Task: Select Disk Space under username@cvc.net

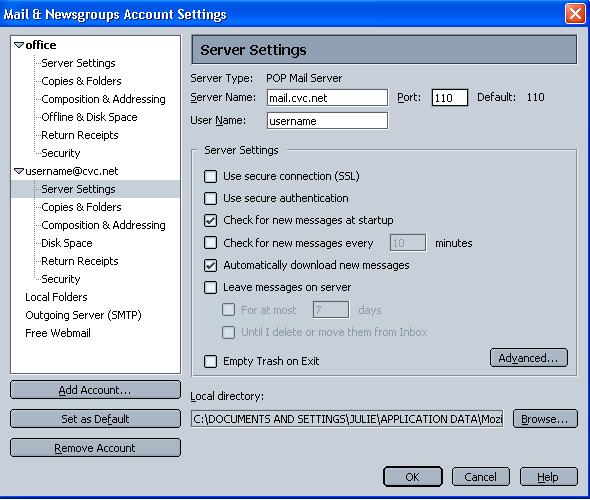Action: pos(67,243)
